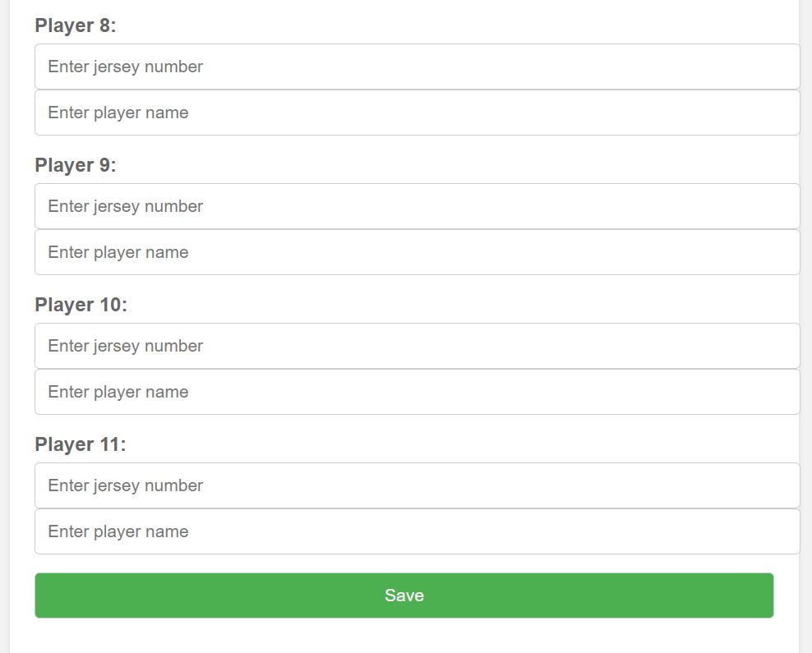Screen dimensions: 812x653
Task: Click the Player 8 jersey number field
Action: pos(418,67)
